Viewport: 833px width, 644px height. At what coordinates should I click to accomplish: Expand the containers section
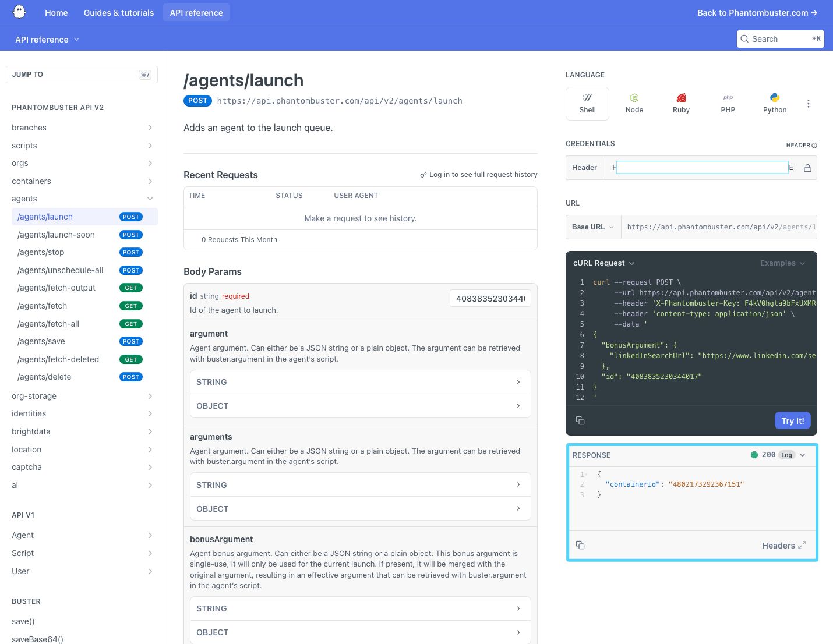(x=150, y=181)
